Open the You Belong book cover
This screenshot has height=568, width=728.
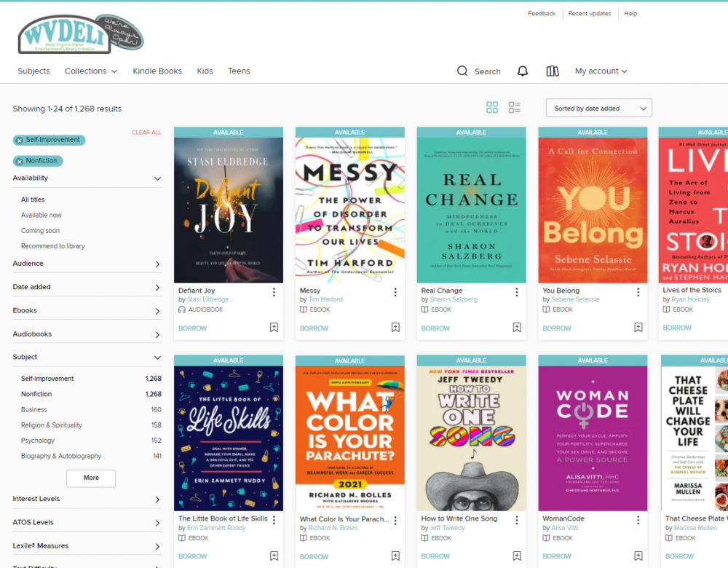(x=593, y=210)
